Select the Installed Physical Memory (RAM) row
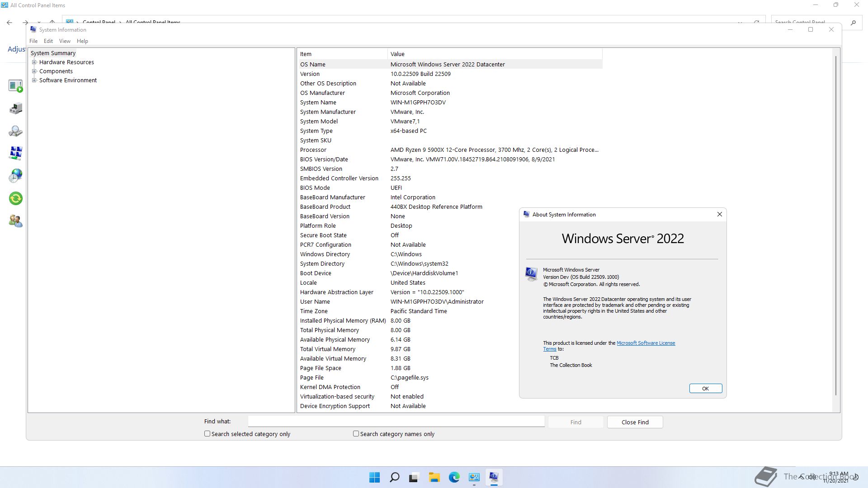This screenshot has height=488, width=868. click(x=450, y=320)
